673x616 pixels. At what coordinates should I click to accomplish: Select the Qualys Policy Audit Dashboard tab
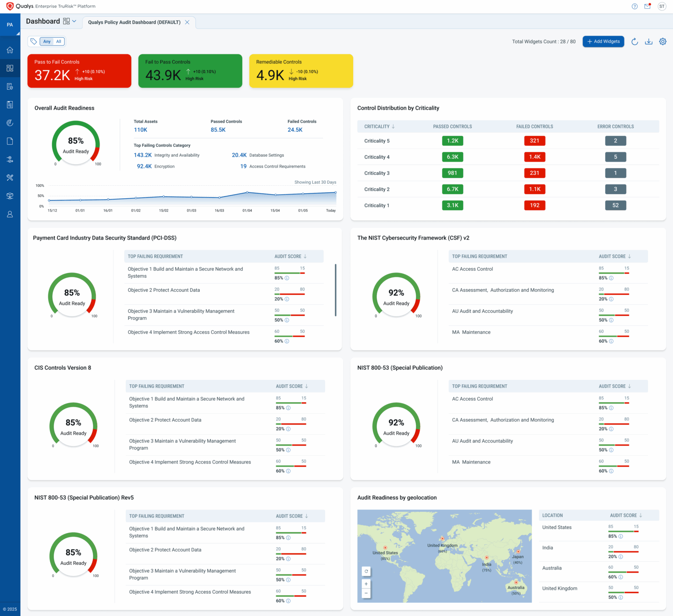pyautogui.click(x=134, y=22)
